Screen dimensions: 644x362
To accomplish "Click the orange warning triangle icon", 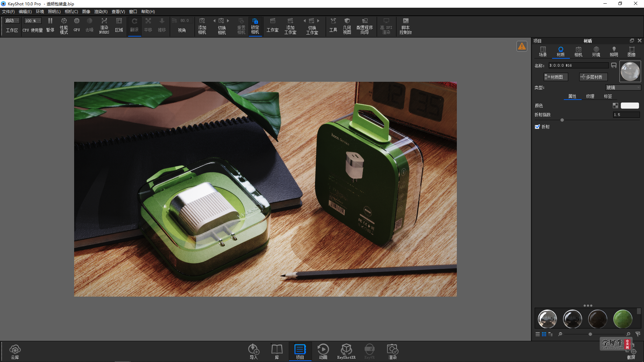I will point(522,46).
